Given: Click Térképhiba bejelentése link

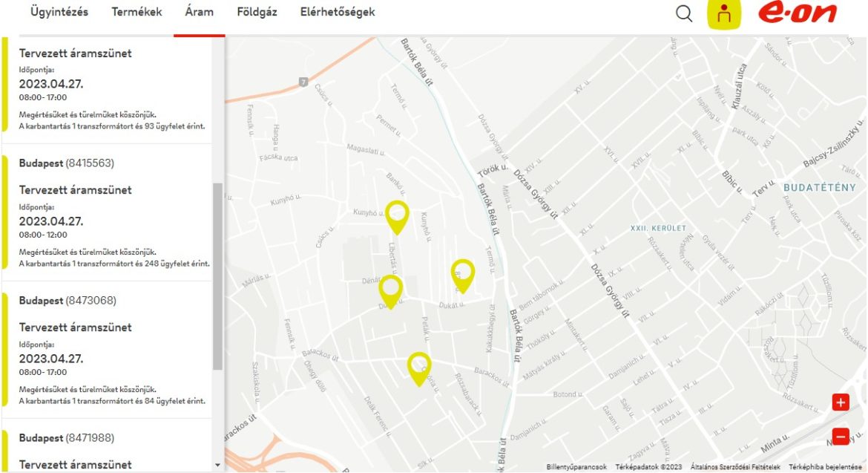Looking at the screenshot, I should [825, 467].
